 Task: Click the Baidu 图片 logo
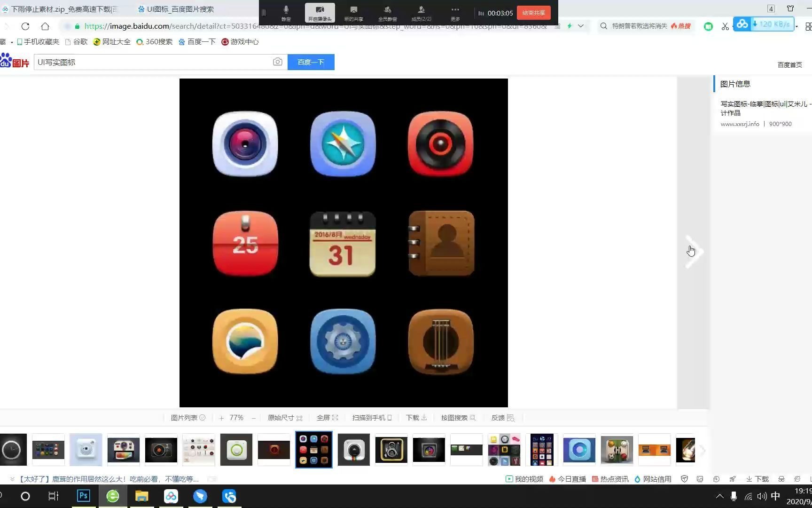[15, 61]
